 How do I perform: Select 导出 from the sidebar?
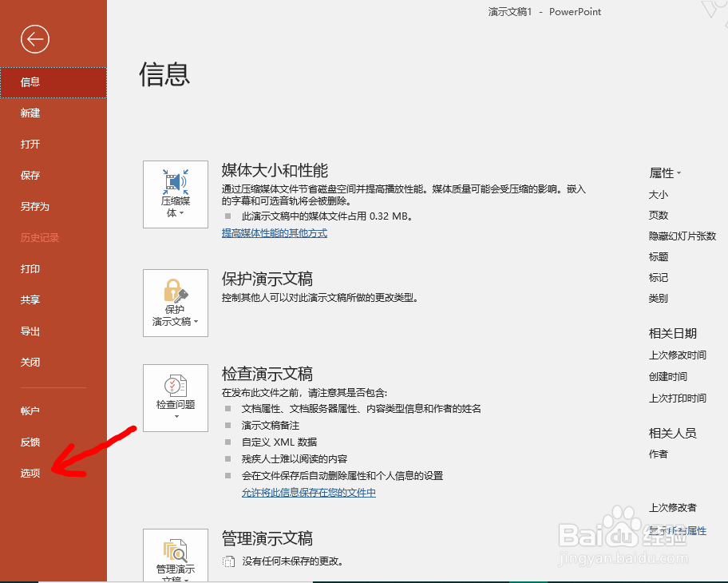click(x=30, y=331)
